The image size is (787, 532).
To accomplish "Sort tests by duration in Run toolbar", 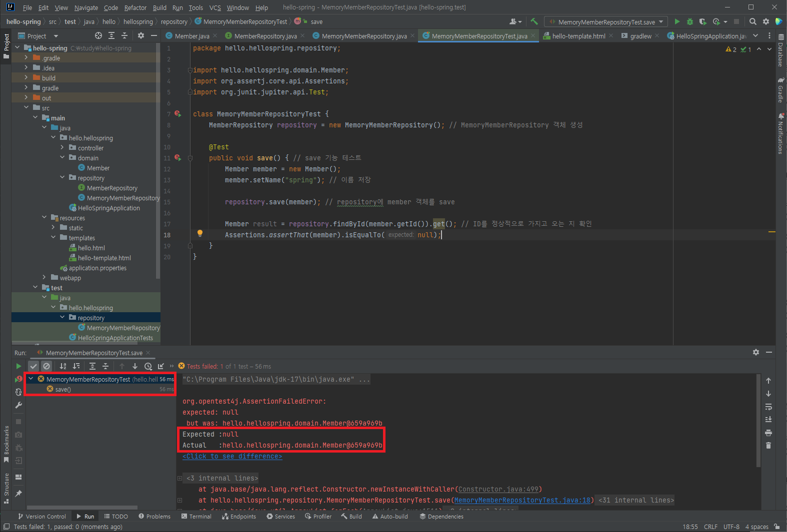I will click(76, 366).
